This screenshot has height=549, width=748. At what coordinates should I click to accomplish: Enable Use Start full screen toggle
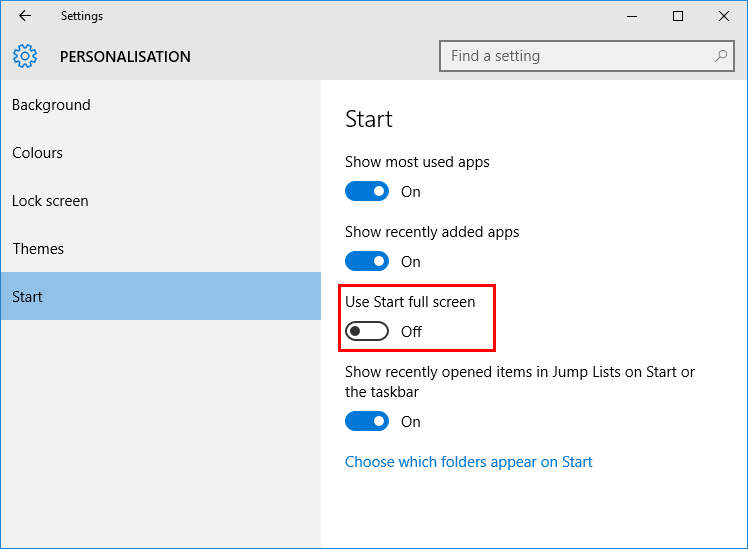[367, 331]
